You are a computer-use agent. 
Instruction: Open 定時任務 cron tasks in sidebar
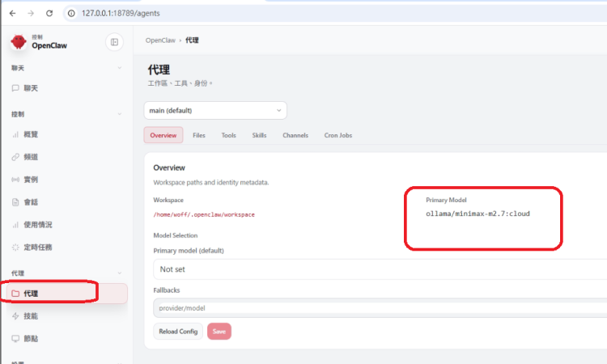pos(37,248)
